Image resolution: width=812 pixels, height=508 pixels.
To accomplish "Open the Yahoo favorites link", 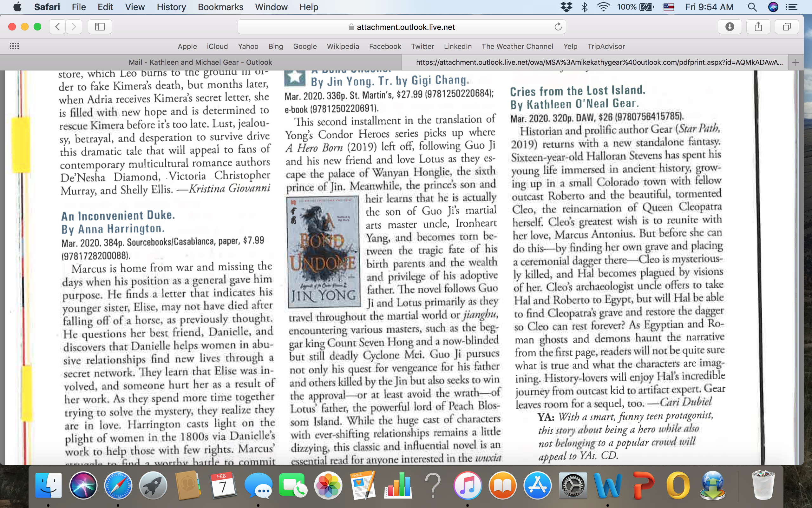I will [x=248, y=46].
